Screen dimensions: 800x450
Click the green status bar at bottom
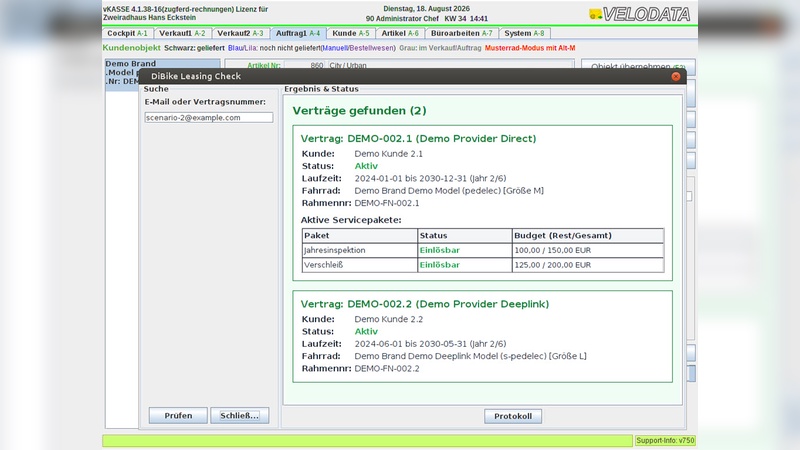point(367,440)
